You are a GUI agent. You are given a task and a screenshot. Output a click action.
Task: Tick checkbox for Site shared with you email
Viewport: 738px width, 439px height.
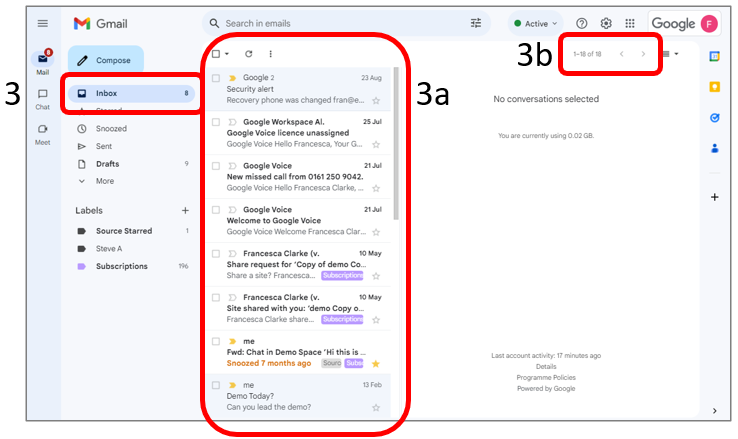(216, 297)
